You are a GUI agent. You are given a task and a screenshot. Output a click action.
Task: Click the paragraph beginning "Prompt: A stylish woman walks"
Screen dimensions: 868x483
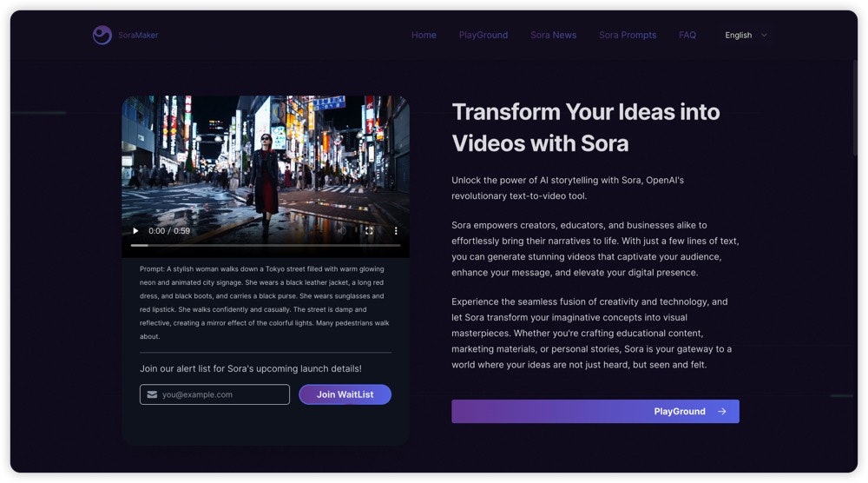click(x=265, y=302)
